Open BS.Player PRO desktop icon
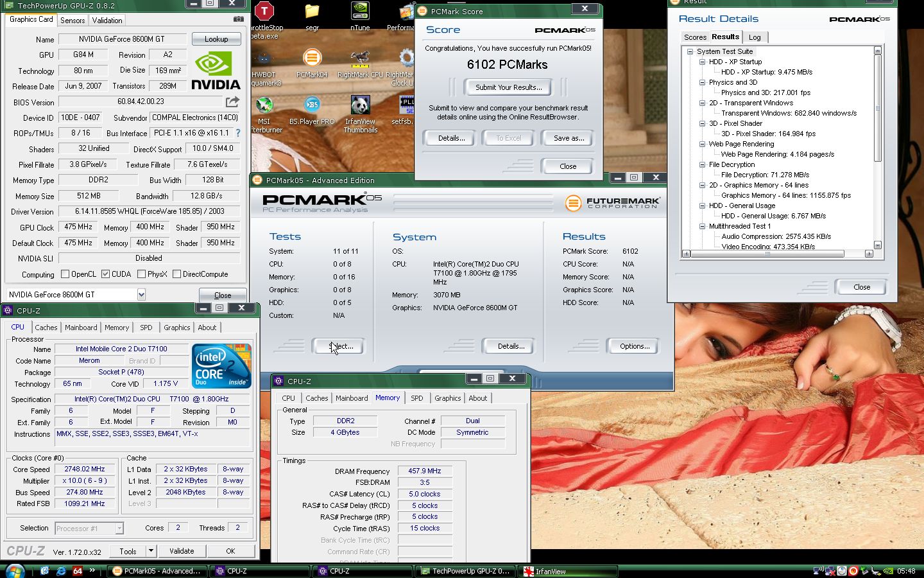This screenshot has width=924, height=578. click(312, 105)
